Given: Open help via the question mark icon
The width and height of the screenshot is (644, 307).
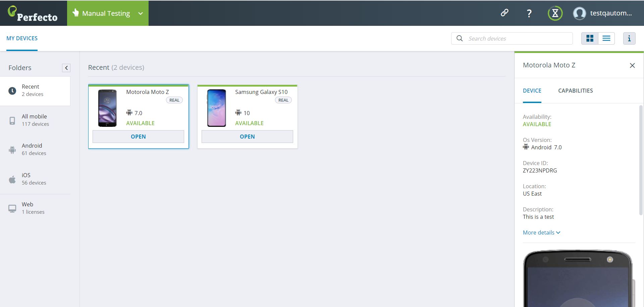Looking at the screenshot, I should (529, 13).
